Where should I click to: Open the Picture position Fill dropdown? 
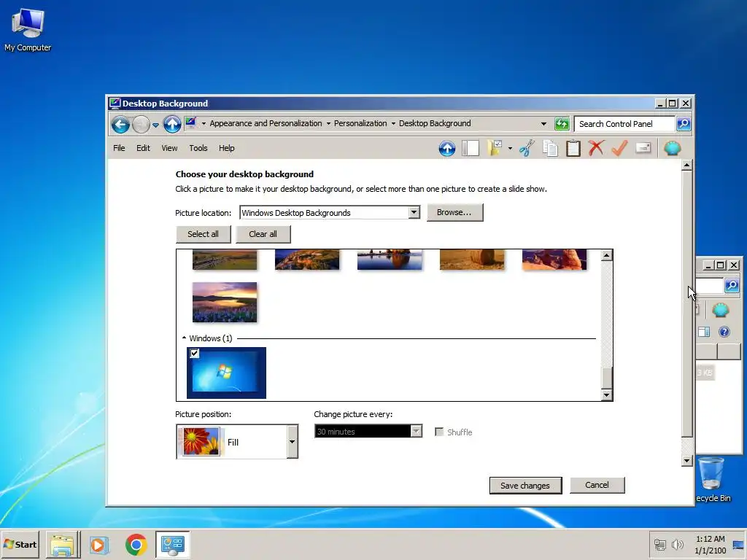point(292,442)
